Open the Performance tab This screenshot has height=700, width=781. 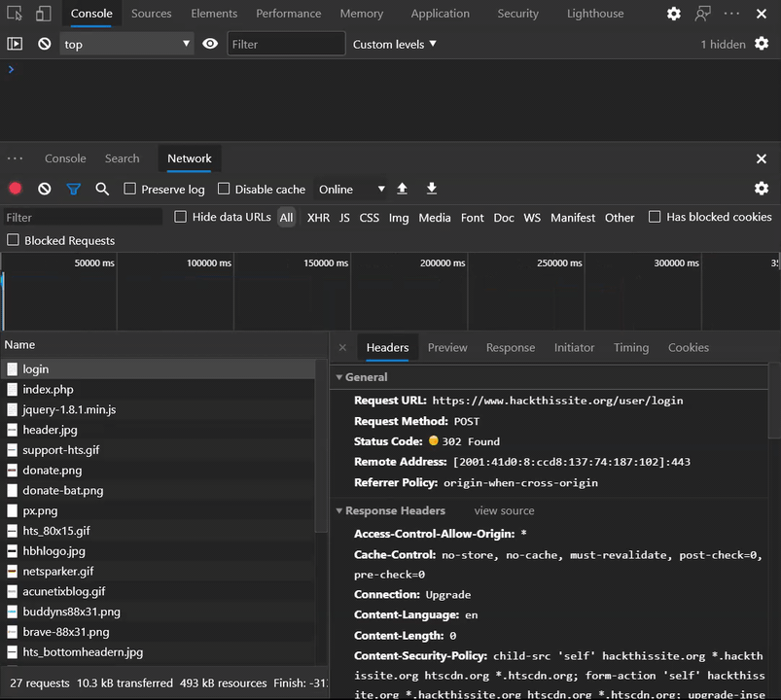tap(289, 14)
